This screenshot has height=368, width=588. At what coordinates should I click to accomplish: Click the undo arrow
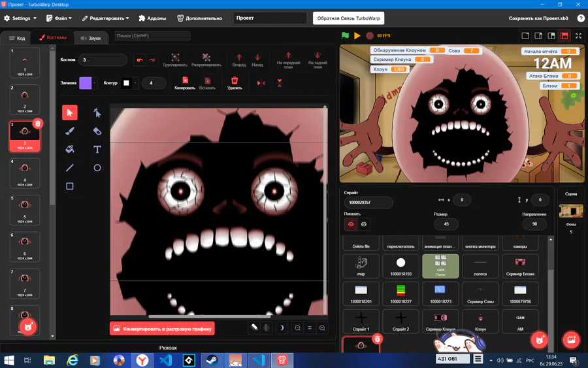coord(140,60)
